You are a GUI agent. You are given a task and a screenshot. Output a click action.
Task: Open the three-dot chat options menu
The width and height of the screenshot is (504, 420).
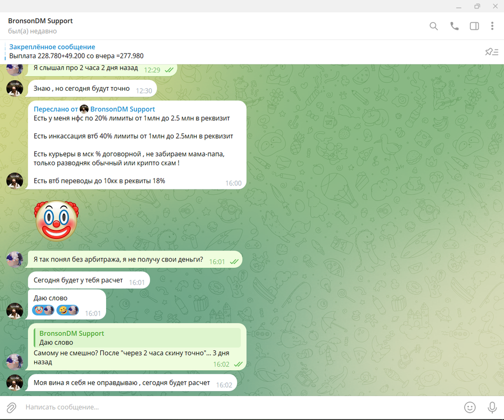click(x=492, y=26)
